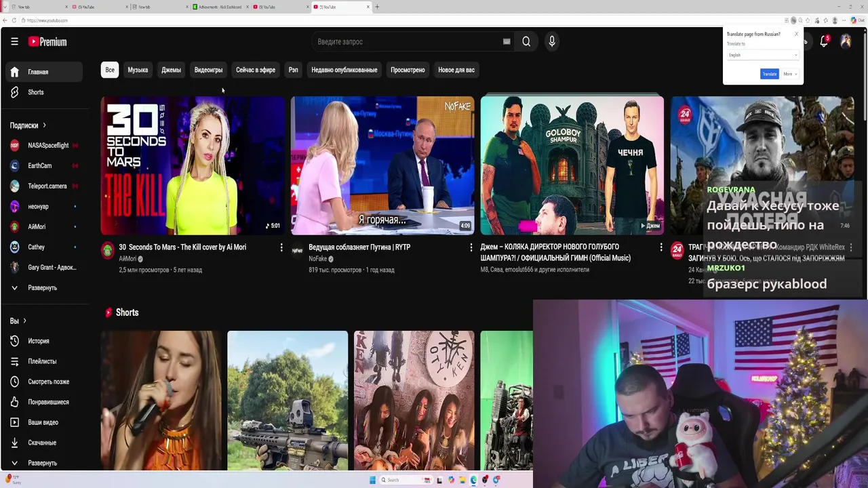Open Плейлисты playlists page

tap(43, 361)
